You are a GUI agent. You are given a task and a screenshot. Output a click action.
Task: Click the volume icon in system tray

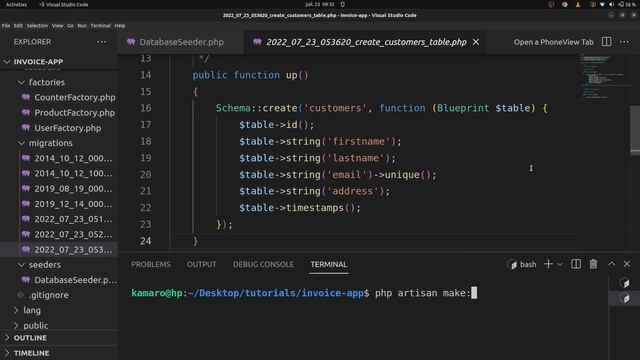611,4
